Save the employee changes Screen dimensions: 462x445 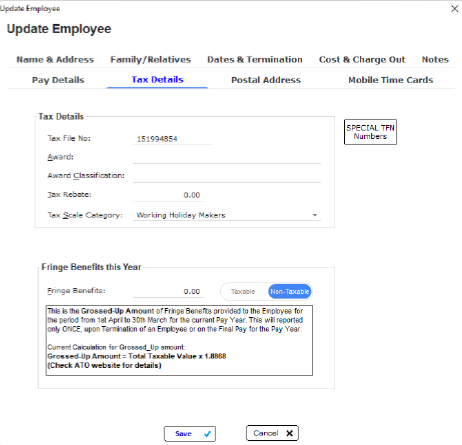coord(190,434)
